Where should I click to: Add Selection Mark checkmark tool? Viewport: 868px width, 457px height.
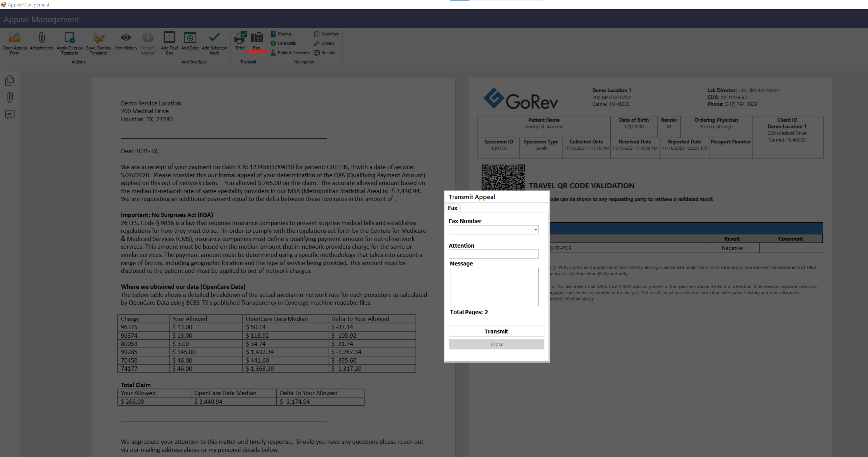[x=214, y=43]
